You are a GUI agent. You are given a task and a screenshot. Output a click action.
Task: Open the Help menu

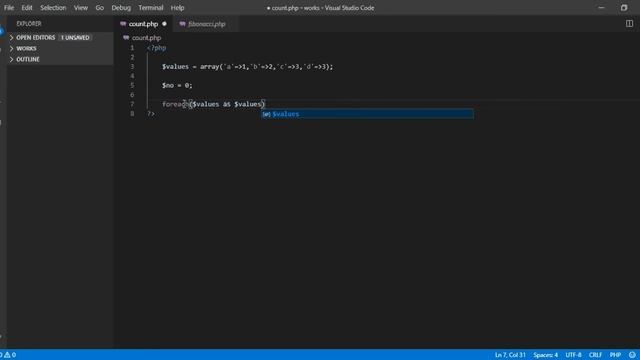coord(177,8)
